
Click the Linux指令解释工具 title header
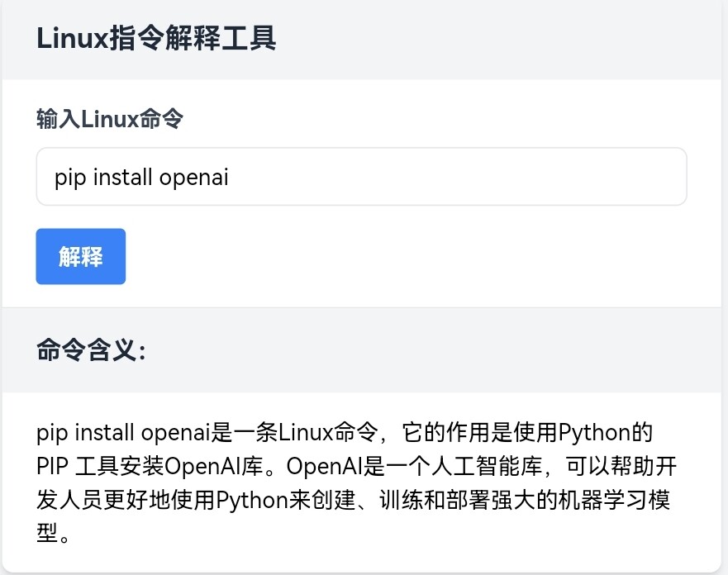(x=157, y=38)
